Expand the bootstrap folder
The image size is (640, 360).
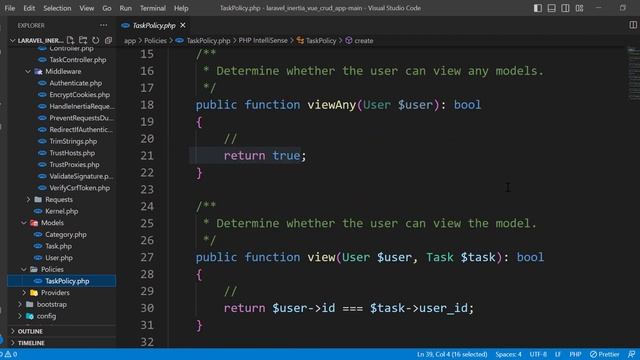tap(20, 304)
